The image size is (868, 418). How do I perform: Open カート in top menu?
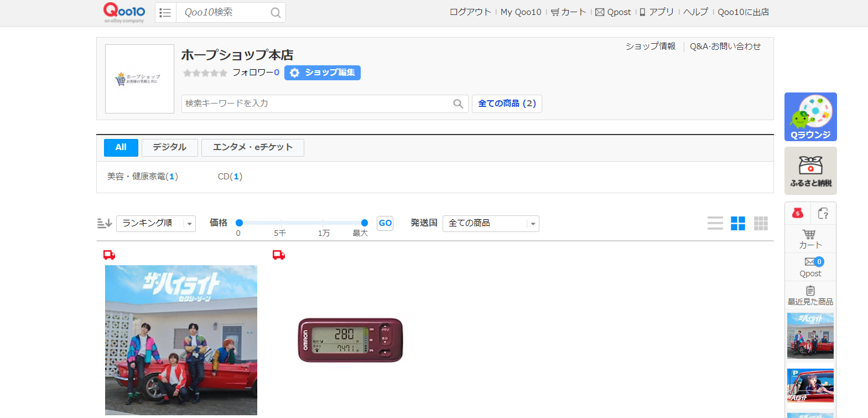point(568,12)
